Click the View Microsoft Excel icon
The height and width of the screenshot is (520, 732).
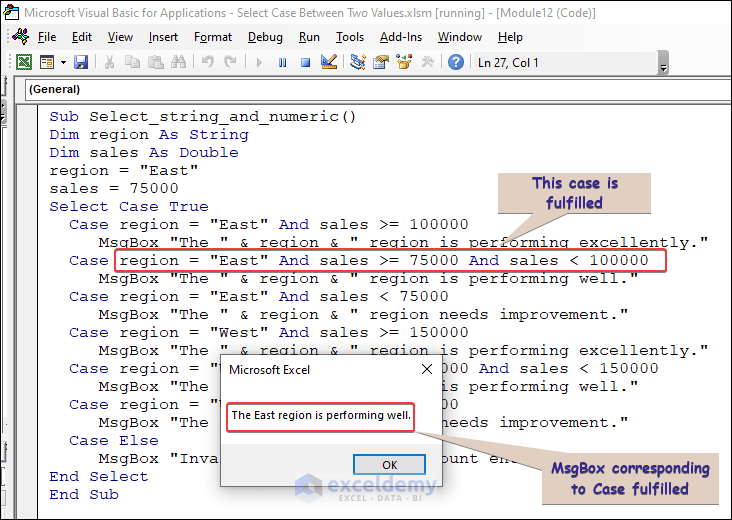click(24, 62)
